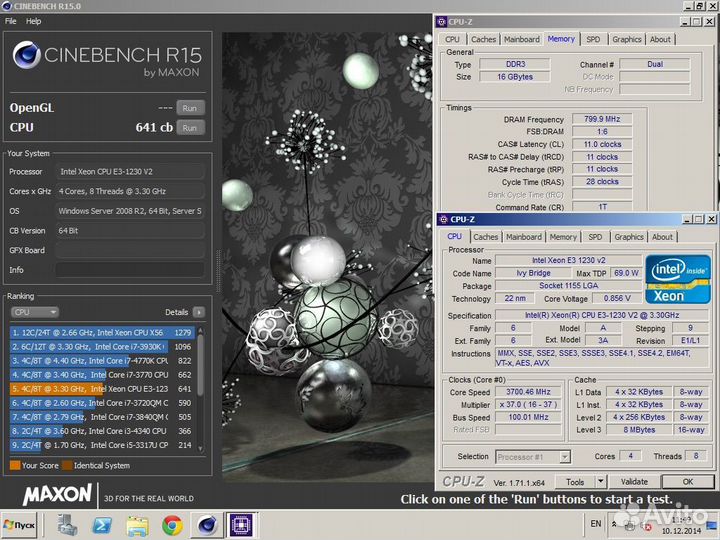720x540 pixels.
Task: Run the OpenGL benchmark test
Action: 189,107
